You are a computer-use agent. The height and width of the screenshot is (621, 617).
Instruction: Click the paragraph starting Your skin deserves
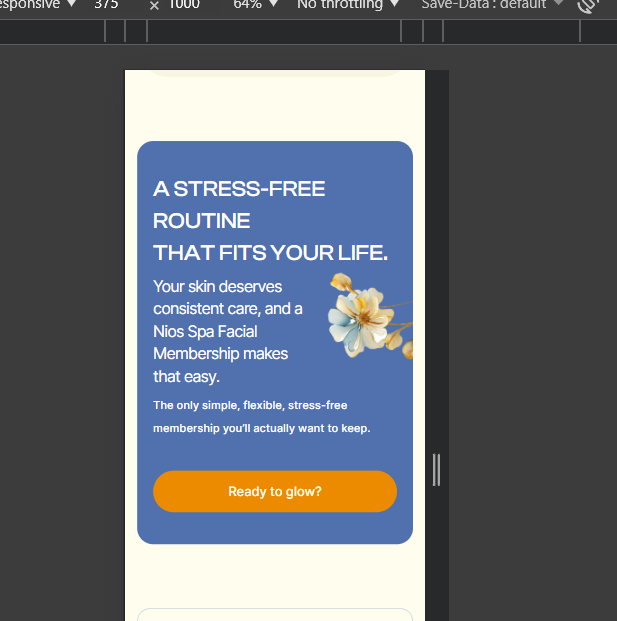pos(228,331)
